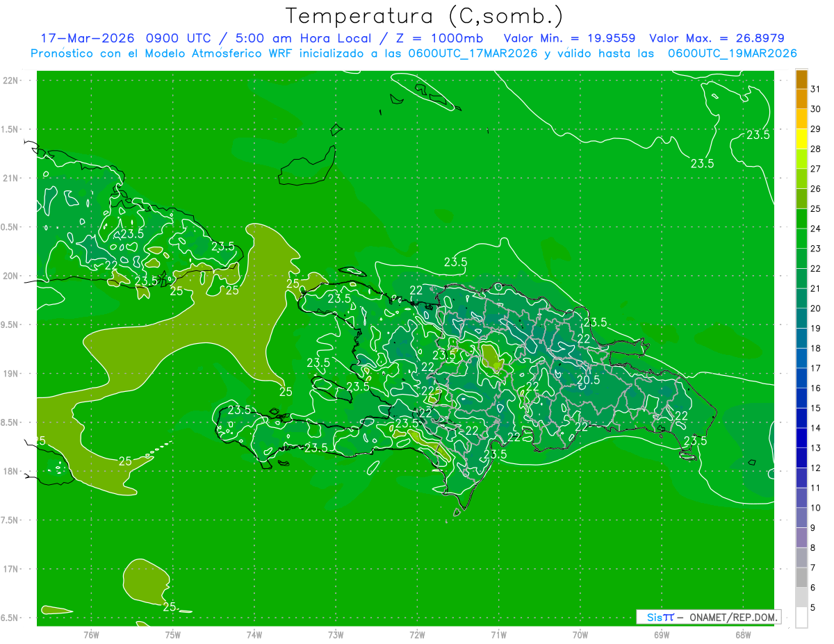Image resolution: width=834 pixels, height=644 pixels.
Task: Click the 21N latitude axis label
Action: point(11,178)
